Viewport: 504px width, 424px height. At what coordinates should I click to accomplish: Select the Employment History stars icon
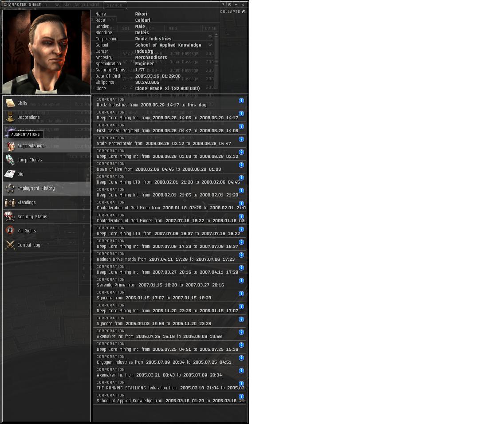coord(10,188)
